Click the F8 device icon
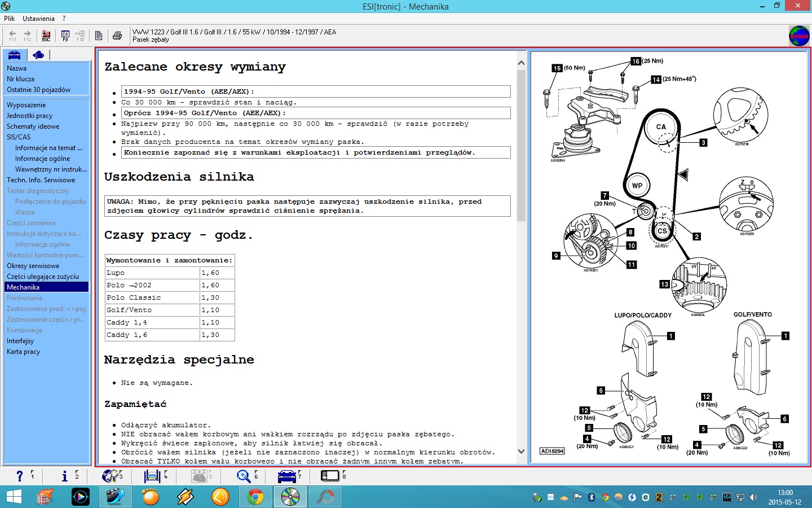The image size is (812, 508). point(330,476)
